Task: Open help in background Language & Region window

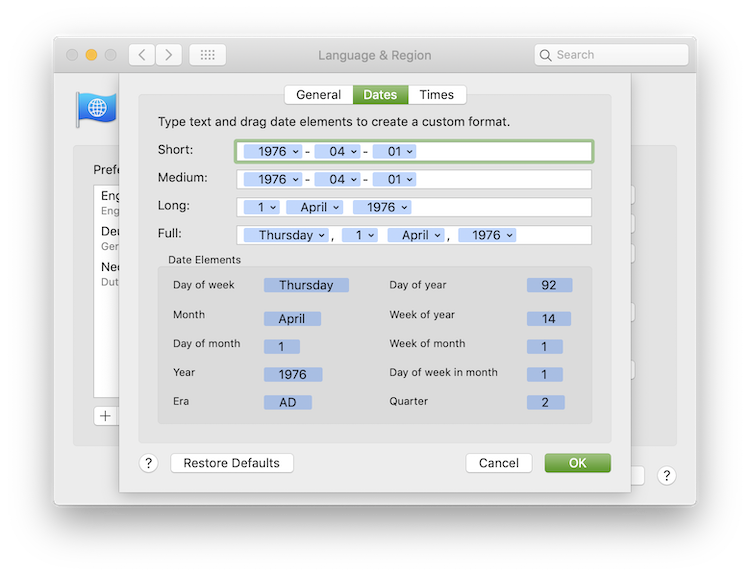Action: pos(666,476)
